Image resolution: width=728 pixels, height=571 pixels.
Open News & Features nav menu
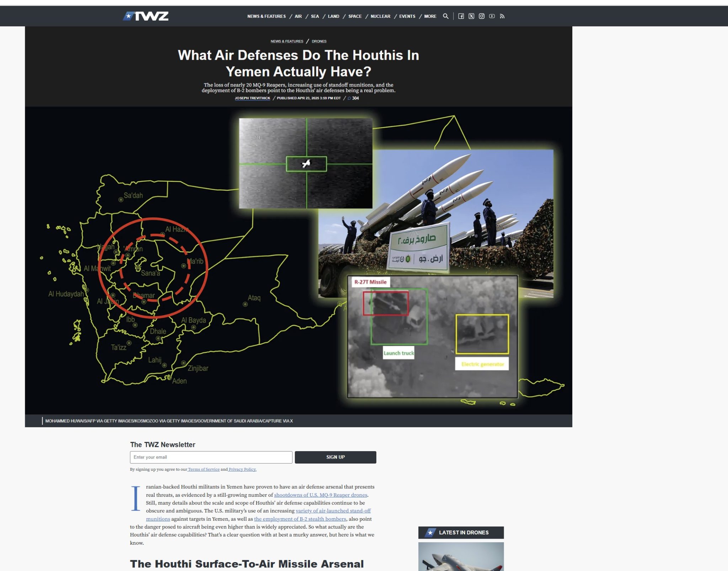266,16
